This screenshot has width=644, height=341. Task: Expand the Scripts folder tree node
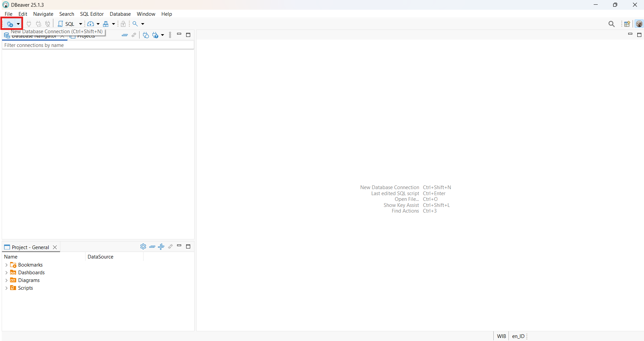tap(6, 288)
